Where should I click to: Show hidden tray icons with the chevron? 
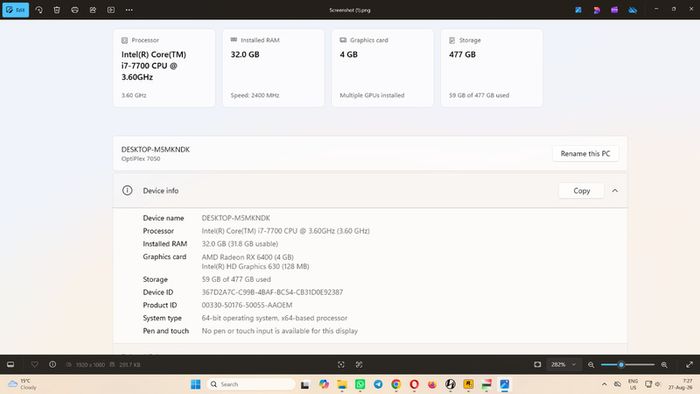pyautogui.click(x=604, y=384)
